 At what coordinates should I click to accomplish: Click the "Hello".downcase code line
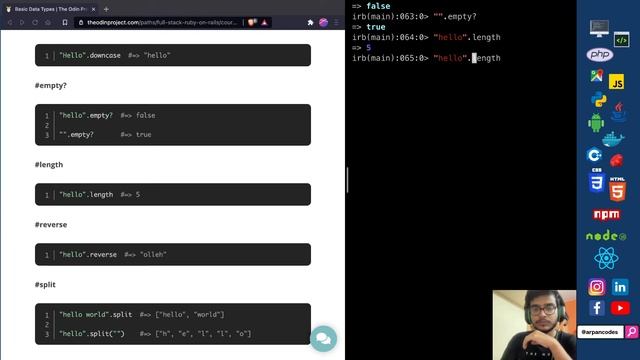[115, 55]
